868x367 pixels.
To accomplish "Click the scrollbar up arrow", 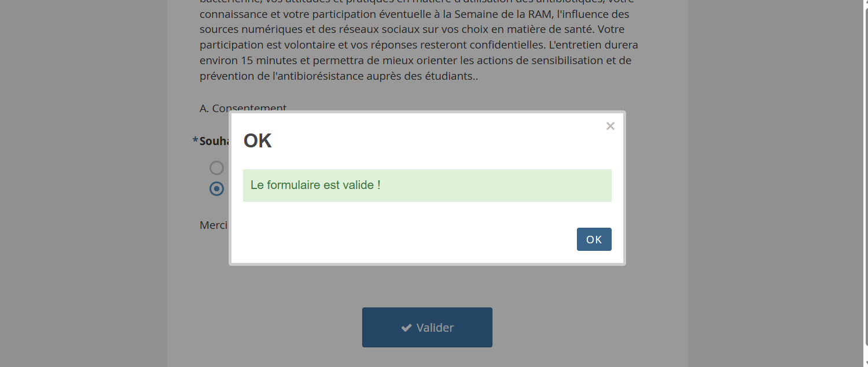I will coord(865,3).
